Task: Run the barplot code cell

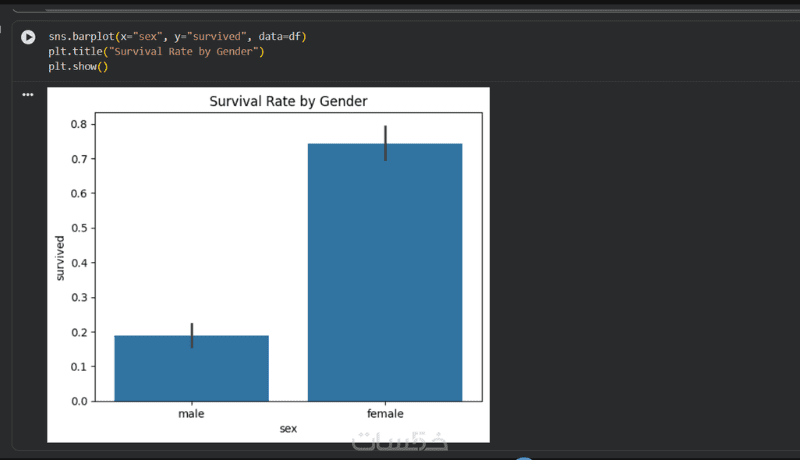Action: (x=28, y=37)
